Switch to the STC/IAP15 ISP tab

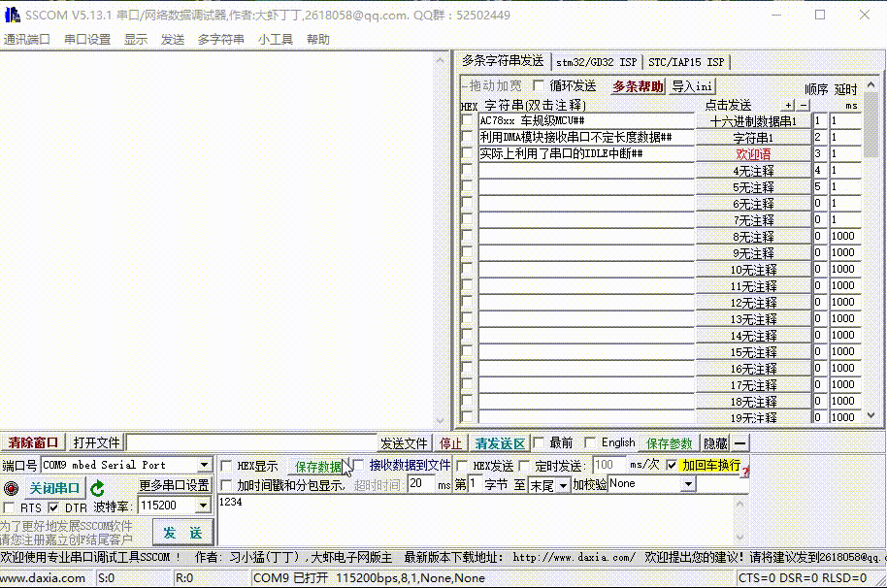(685, 62)
